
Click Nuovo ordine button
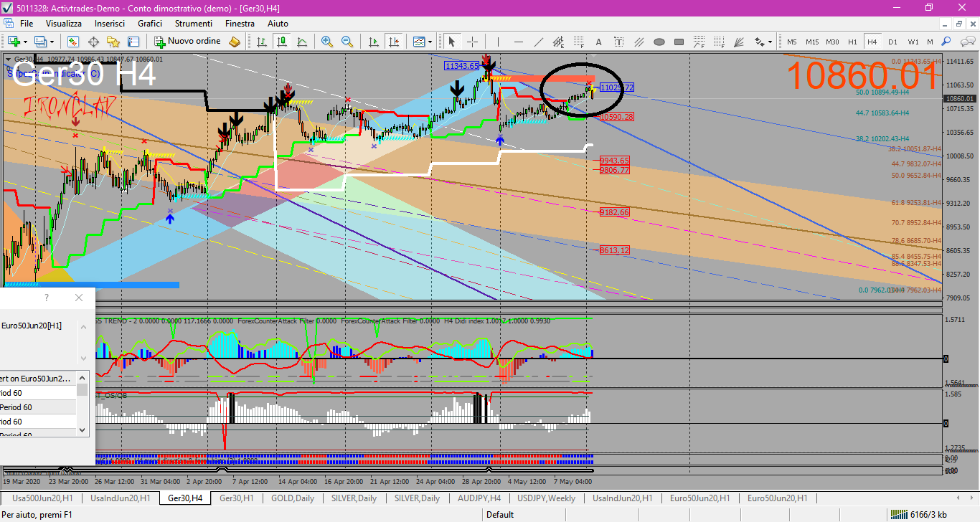(188, 42)
